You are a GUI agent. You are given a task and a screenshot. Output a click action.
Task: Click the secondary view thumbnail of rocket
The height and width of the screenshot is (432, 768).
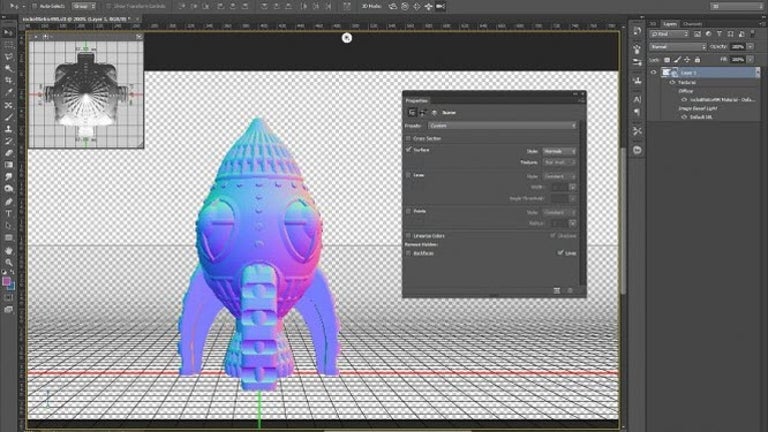[x=86, y=94]
